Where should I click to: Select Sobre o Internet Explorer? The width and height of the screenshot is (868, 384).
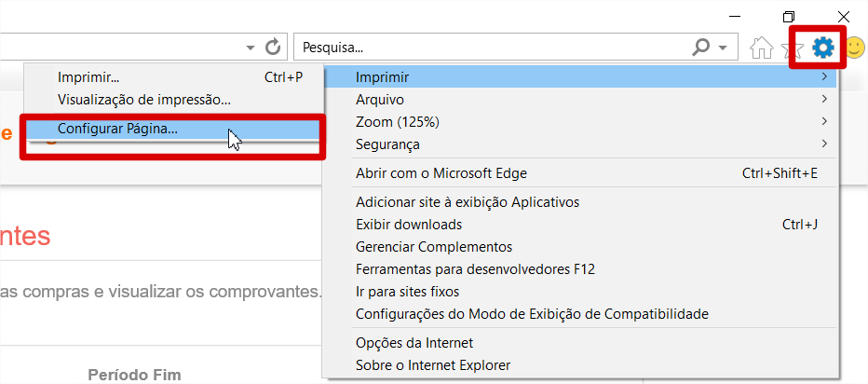580,365
